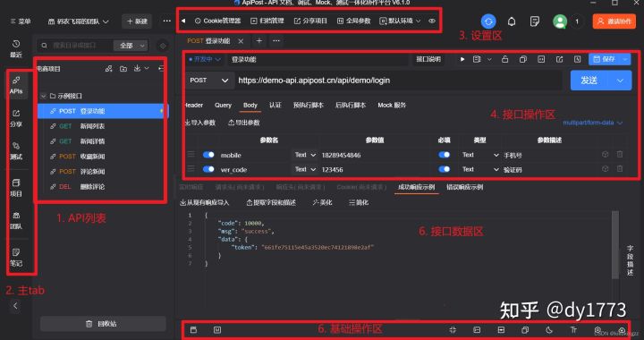Collapse the 示例接口 folder

point(43,96)
